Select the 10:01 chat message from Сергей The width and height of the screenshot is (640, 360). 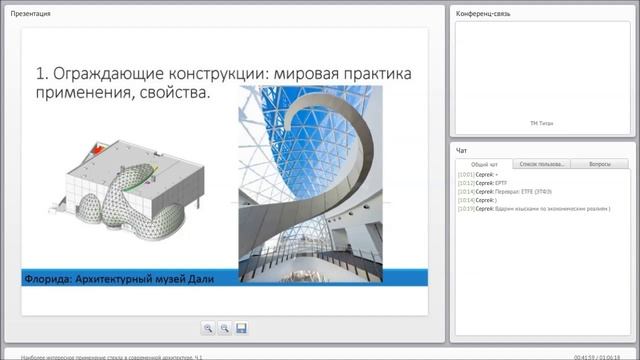(478, 175)
